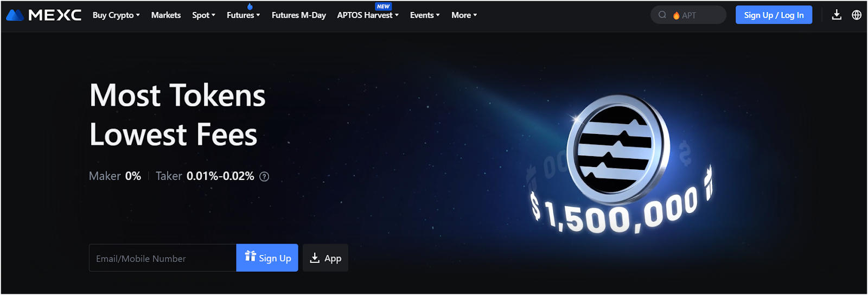
Task: Click the Sign Up / Log In button
Action: point(774,15)
